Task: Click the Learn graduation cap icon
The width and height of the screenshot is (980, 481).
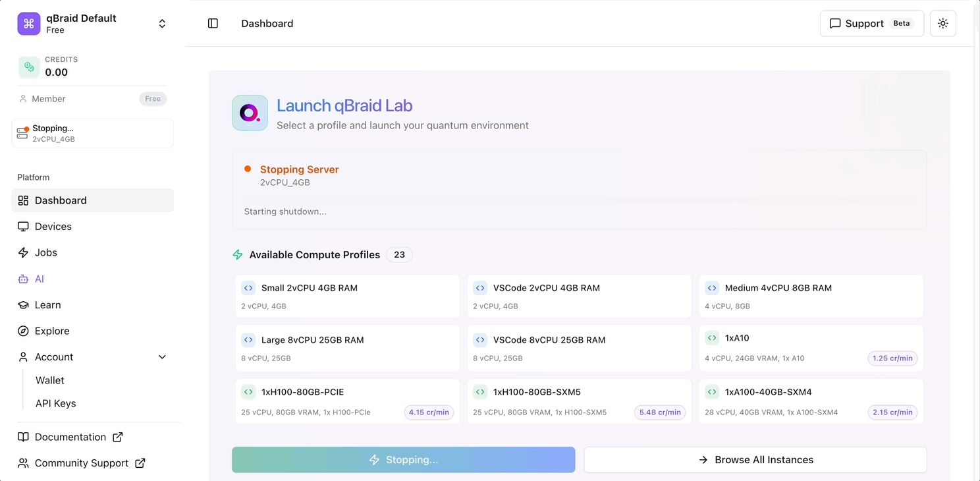Action: [x=23, y=305]
